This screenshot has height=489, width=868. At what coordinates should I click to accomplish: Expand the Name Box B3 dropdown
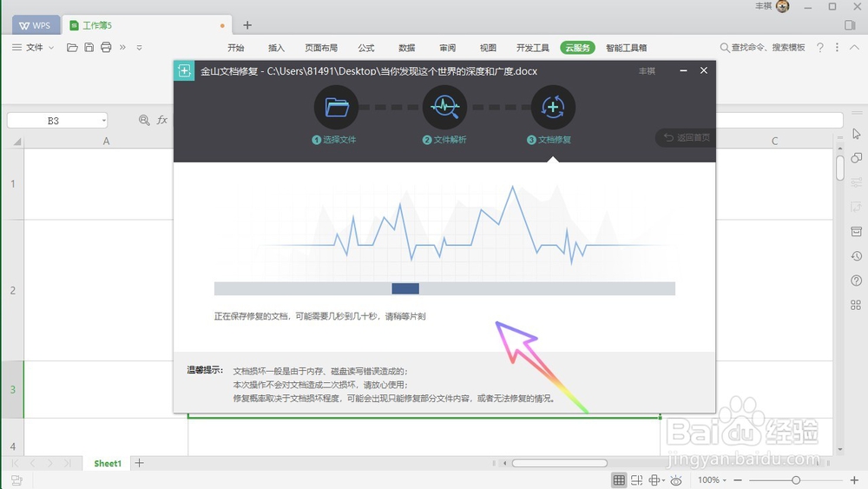coord(103,120)
